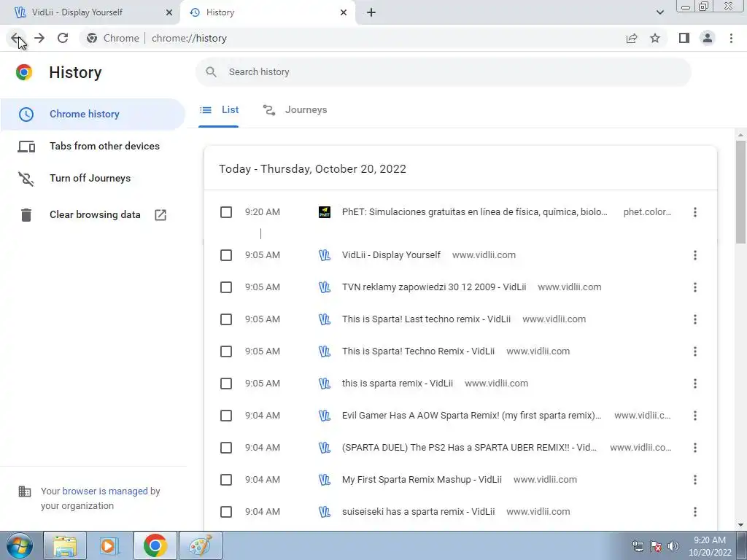Open actions menu for VidLii - Display Yourself entry
The image size is (747, 560).
pyautogui.click(x=695, y=255)
